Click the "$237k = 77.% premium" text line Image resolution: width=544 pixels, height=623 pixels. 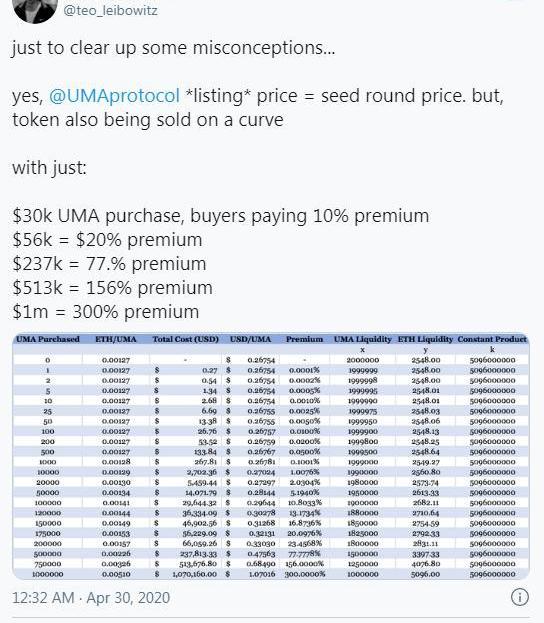pos(109,264)
